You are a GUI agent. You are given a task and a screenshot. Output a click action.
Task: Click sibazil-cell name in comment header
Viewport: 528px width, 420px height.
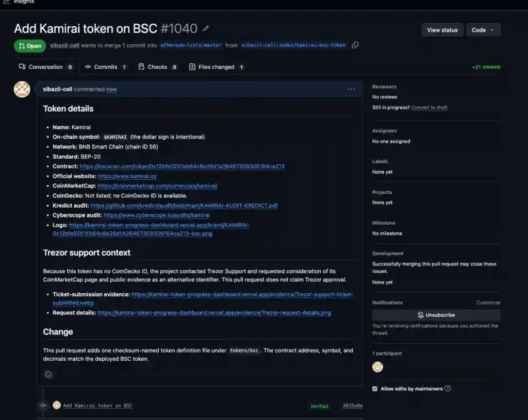(58, 89)
